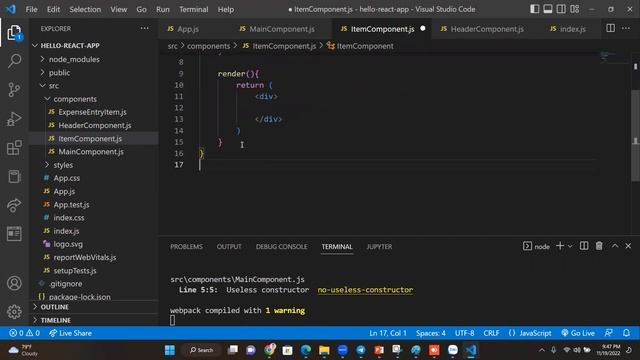
Task: Start Live Share from status bar
Action: point(70,333)
